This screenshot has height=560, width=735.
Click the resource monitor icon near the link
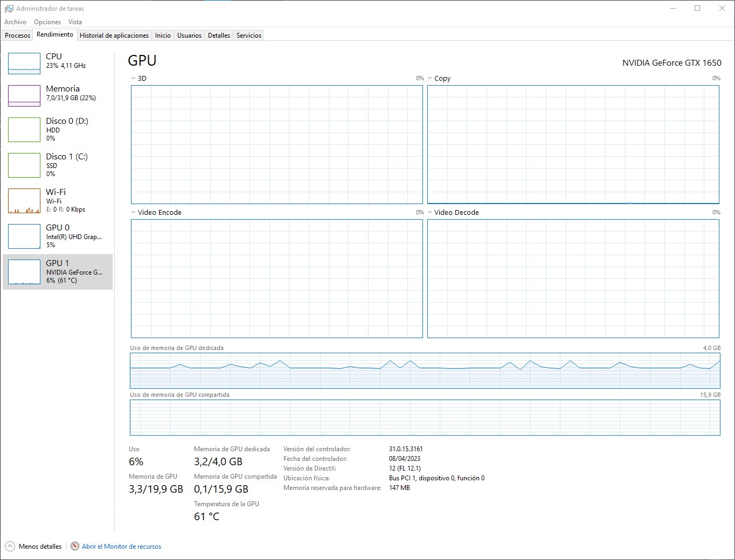point(74,546)
